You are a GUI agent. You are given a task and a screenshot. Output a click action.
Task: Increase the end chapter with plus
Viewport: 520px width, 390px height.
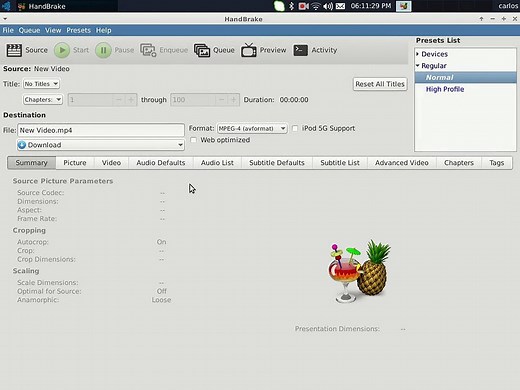point(234,100)
